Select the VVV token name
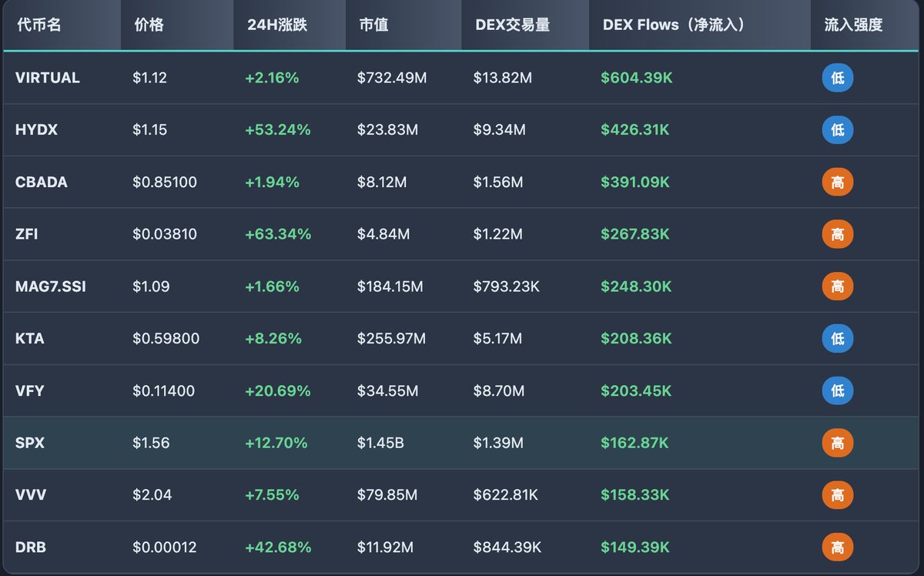 click(31, 495)
